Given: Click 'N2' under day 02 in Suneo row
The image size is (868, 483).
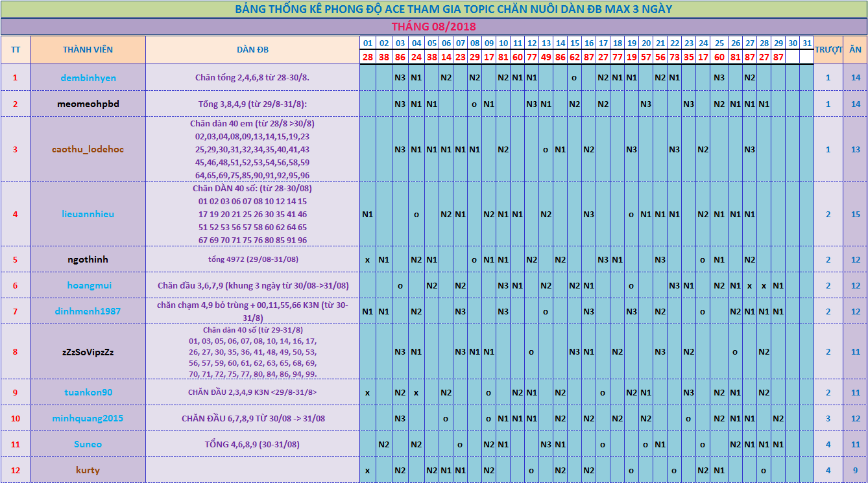Looking at the screenshot, I should tap(384, 444).
